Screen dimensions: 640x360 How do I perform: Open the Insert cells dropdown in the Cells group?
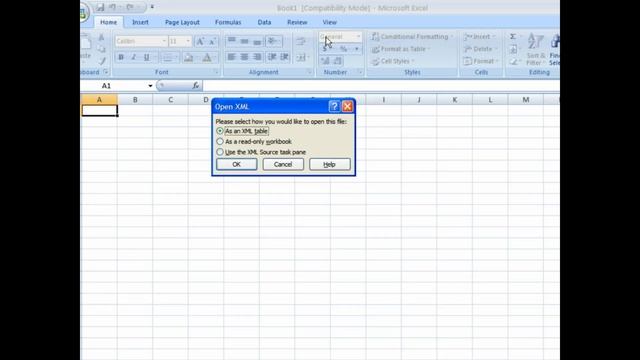[479, 37]
